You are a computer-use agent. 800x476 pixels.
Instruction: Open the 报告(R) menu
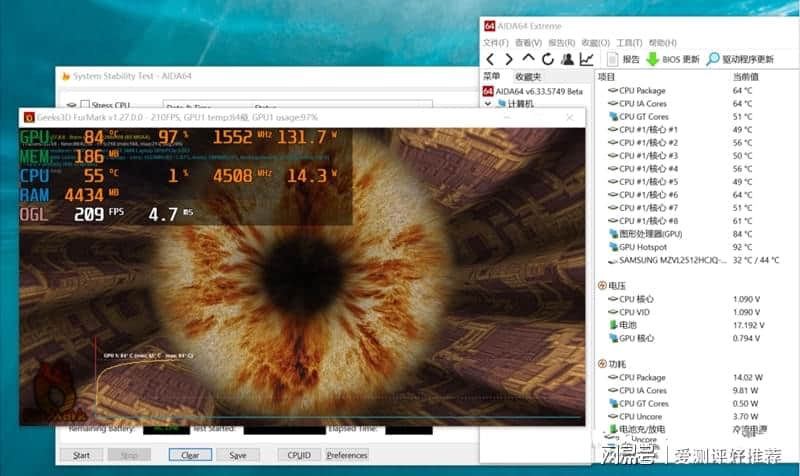coord(562,43)
